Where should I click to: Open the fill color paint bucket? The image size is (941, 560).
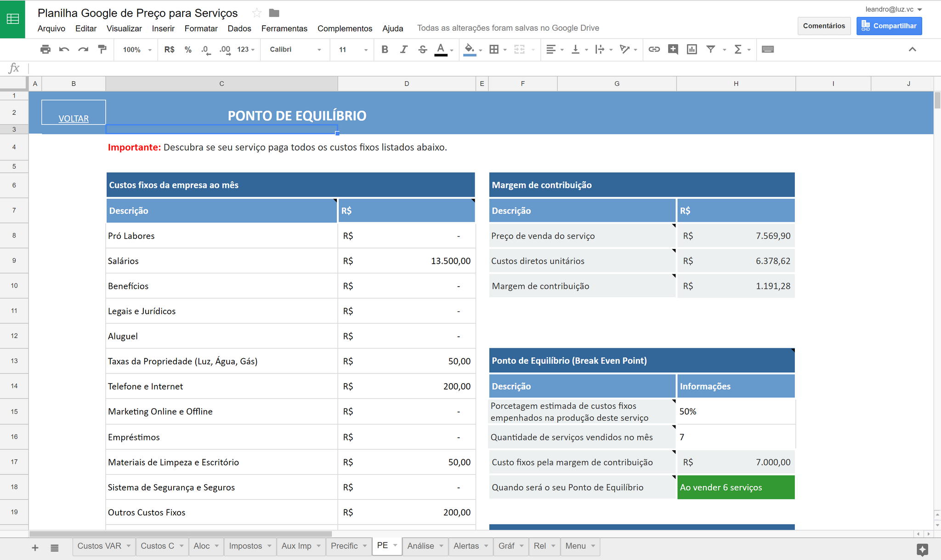point(469,49)
